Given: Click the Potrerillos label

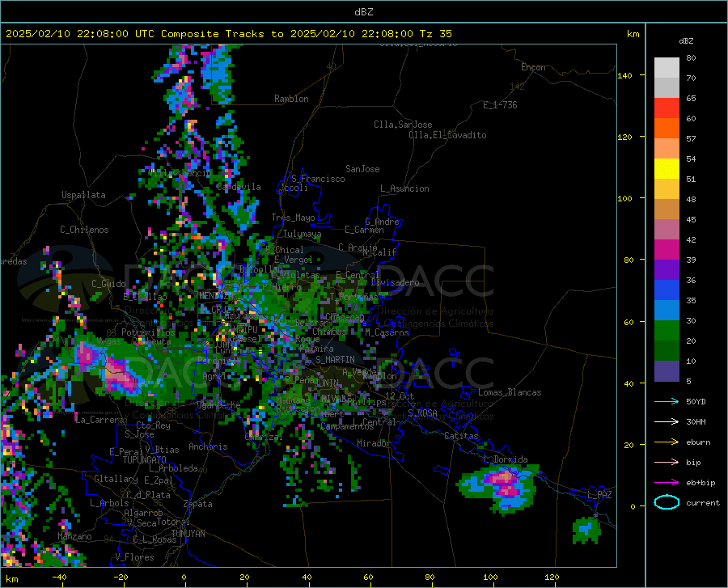Looking at the screenshot, I should pos(148,332).
